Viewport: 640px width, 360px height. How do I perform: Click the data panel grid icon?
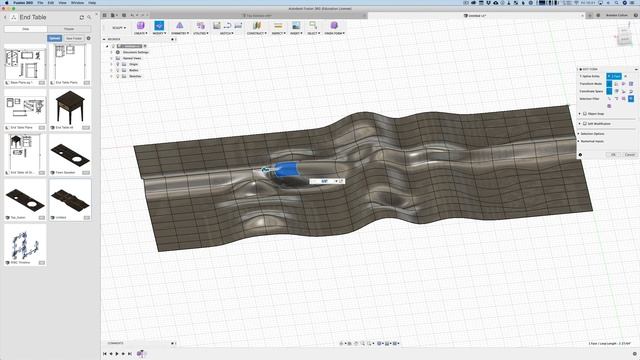(105, 16)
